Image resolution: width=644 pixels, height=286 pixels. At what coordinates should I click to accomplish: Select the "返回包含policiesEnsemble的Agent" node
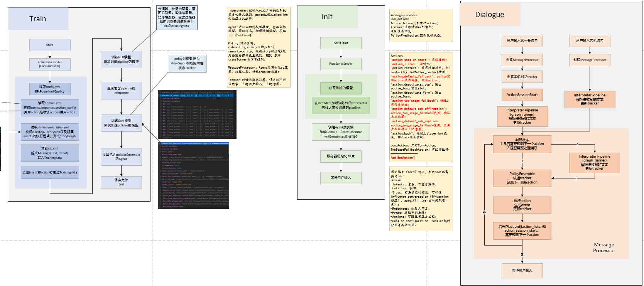click(x=121, y=156)
